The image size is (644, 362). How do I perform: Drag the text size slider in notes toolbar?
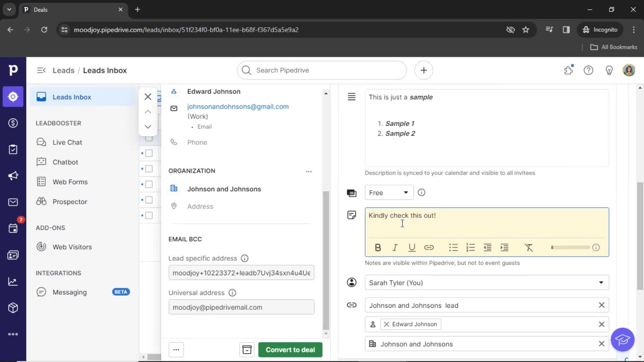coord(552,247)
